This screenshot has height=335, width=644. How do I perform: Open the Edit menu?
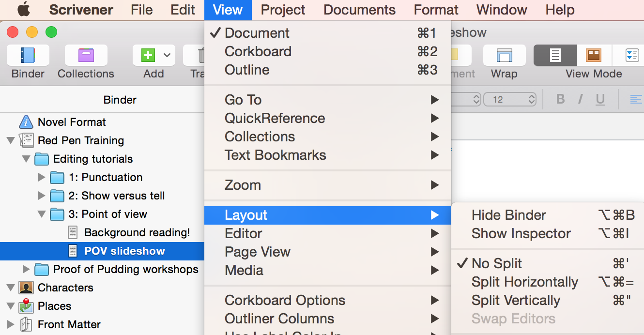(183, 10)
